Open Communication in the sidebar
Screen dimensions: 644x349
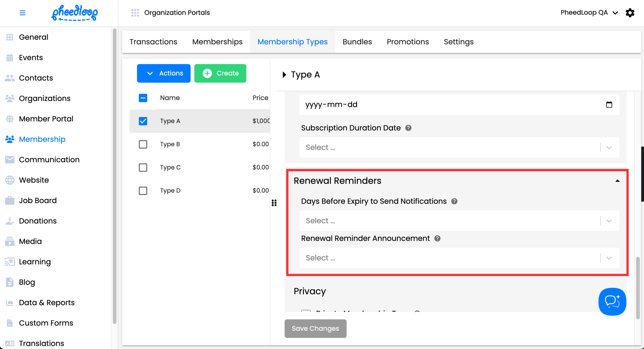coord(49,159)
